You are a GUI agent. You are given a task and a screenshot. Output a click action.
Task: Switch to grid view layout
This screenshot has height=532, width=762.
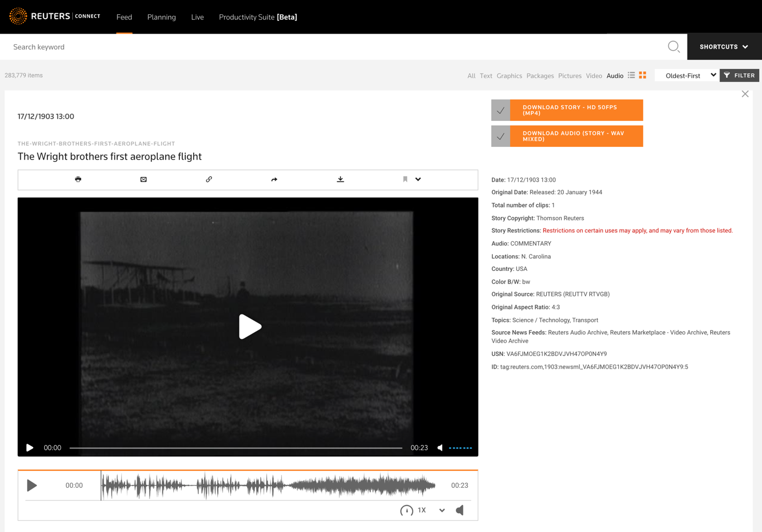click(x=642, y=75)
